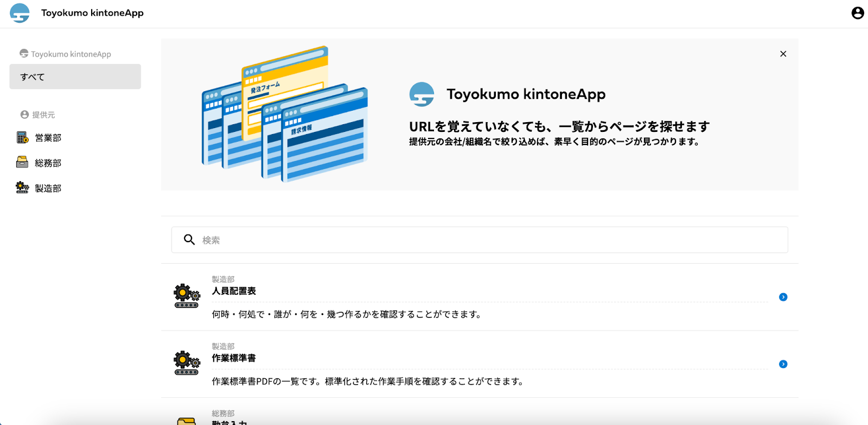
Task: Open the 作業標準書 title link
Action: 234,358
